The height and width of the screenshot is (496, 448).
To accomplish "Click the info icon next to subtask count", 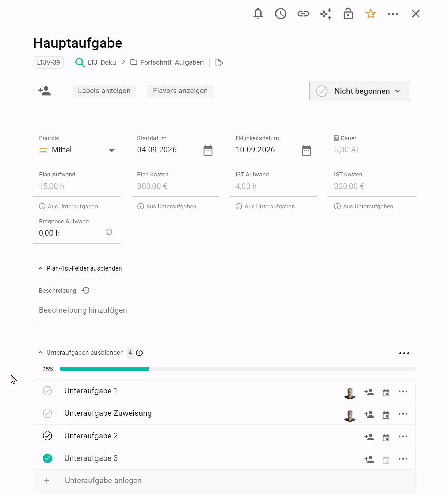I will coord(139,353).
